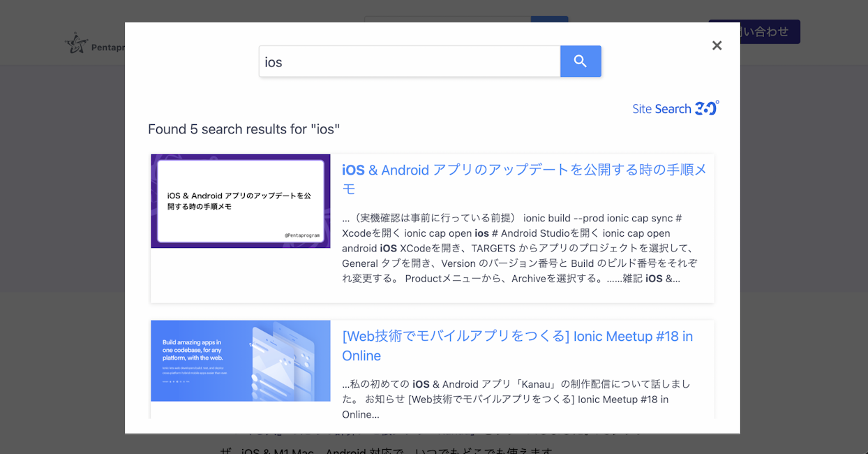
Task: Click inside the search input containing ios
Action: pyautogui.click(x=408, y=61)
